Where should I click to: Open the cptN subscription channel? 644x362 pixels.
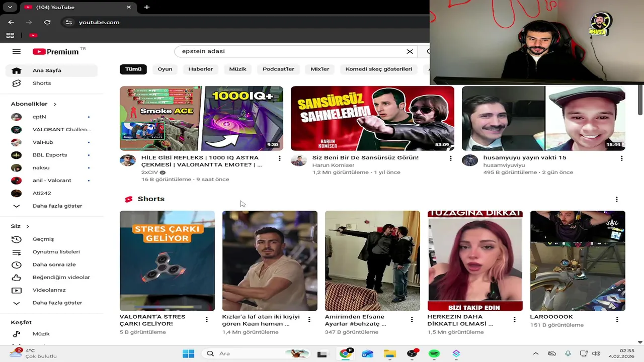coord(51,117)
